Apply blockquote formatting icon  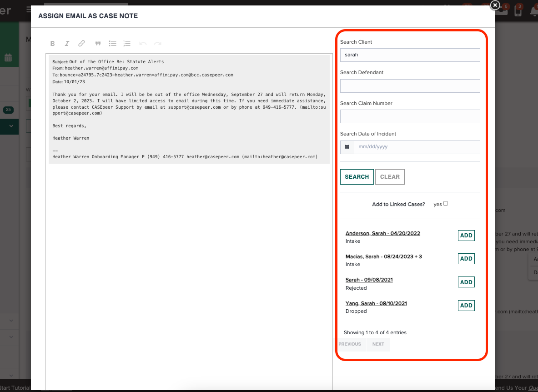pyautogui.click(x=98, y=44)
